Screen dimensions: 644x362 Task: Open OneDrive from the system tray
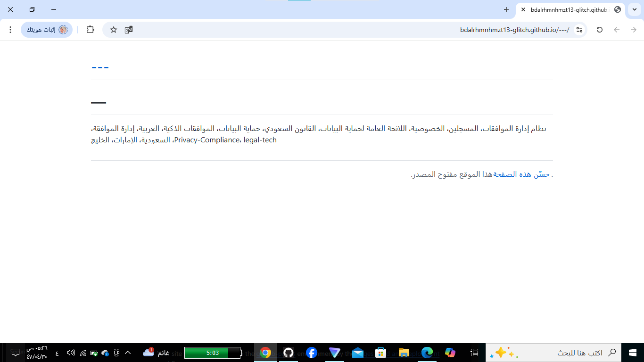coord(105,352)
